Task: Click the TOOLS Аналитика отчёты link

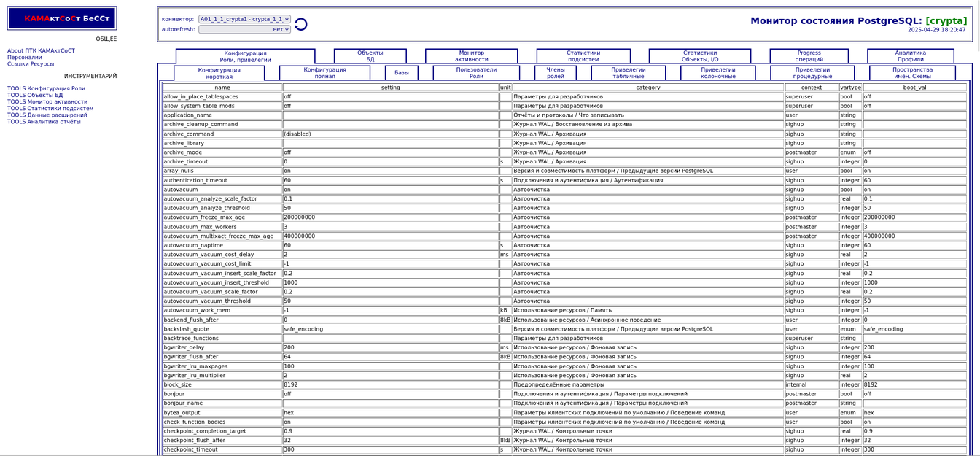Action: click(44, 122)
